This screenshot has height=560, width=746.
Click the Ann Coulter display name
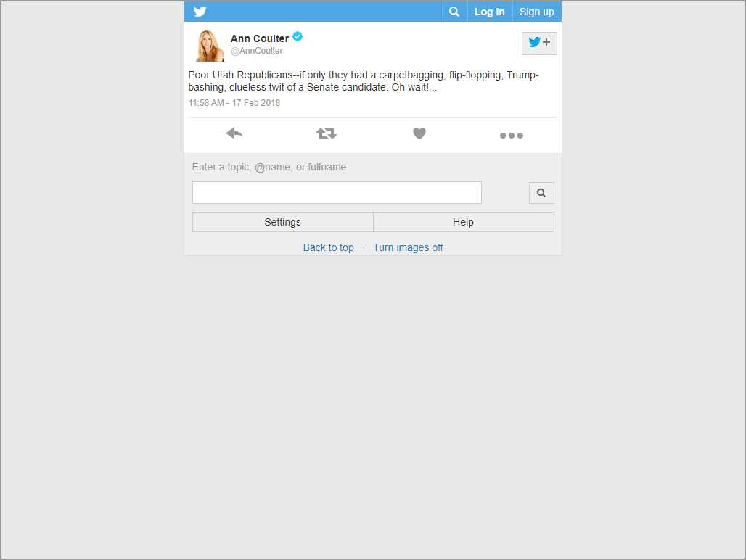point(259,38)
